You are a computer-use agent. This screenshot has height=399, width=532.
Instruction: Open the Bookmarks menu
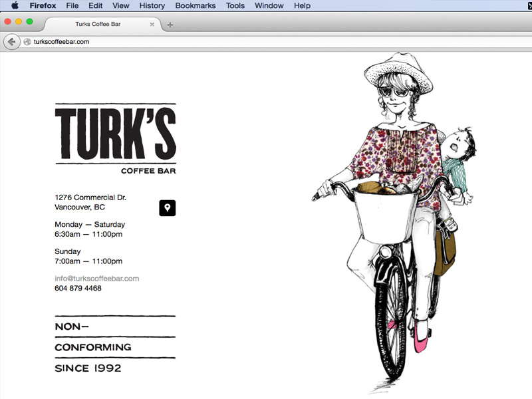[x=196, y=5]
